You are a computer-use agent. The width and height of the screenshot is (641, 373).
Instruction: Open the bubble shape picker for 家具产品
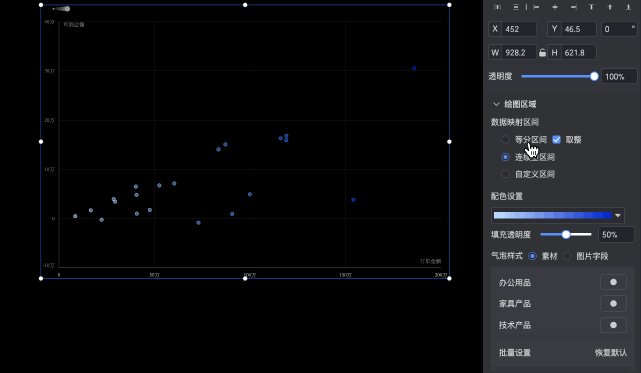point(613,303)
